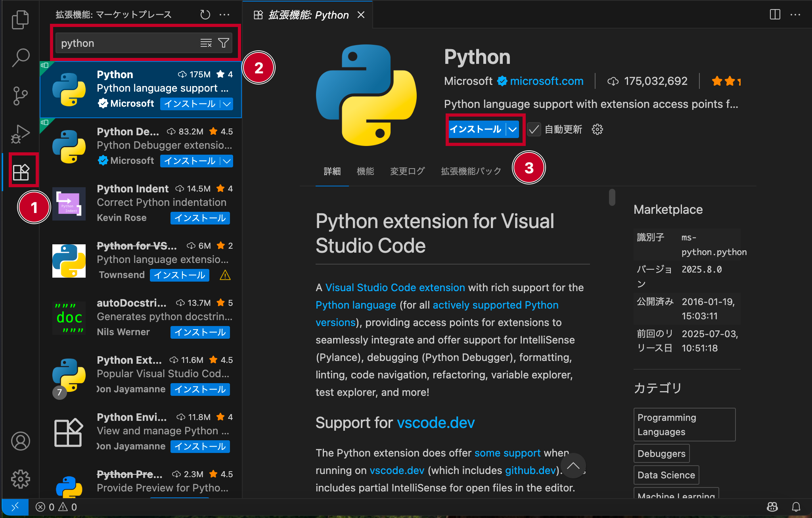
Task: Open the marketplace view's more actions menu
Action: [224, 15]
